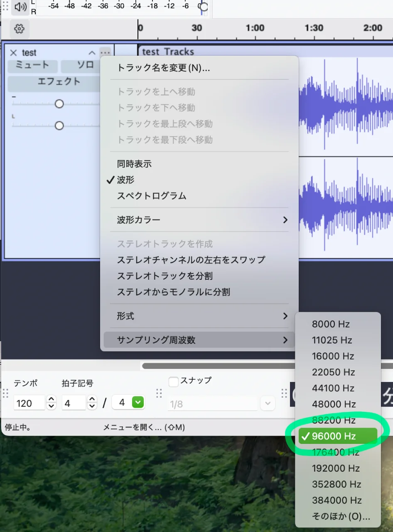Toggle the スナップ checkbox

174,381
